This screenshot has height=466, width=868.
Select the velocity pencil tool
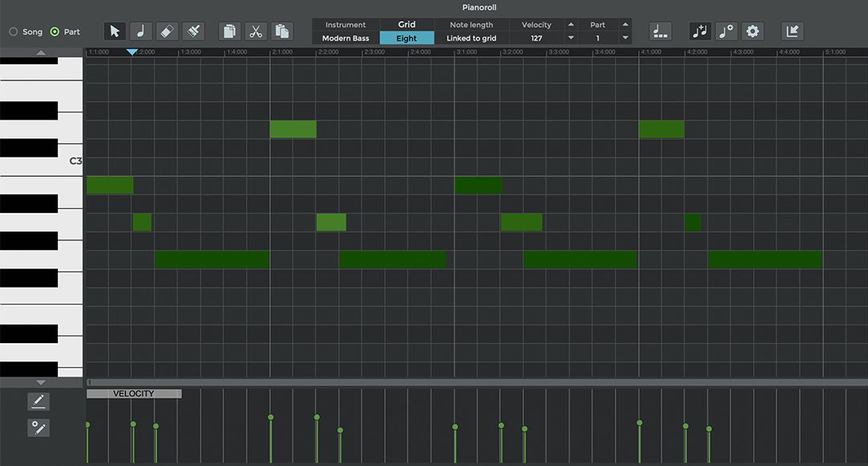39,401
